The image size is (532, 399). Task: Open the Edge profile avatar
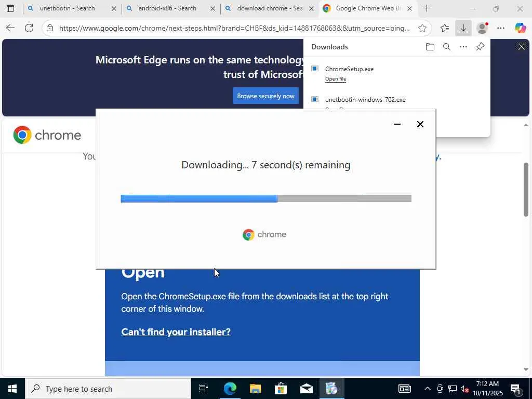click(482, 28)
